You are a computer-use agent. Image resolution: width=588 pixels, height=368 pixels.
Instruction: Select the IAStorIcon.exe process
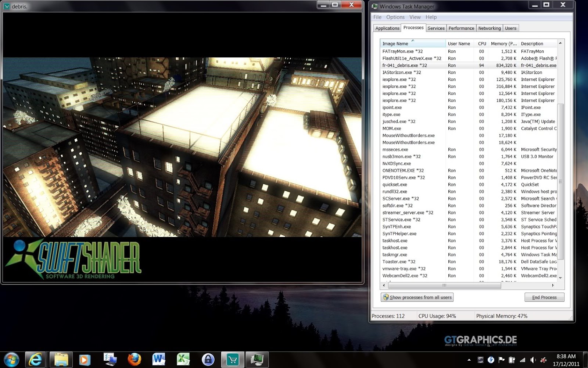pyautogui.click(x=469, y=72)
